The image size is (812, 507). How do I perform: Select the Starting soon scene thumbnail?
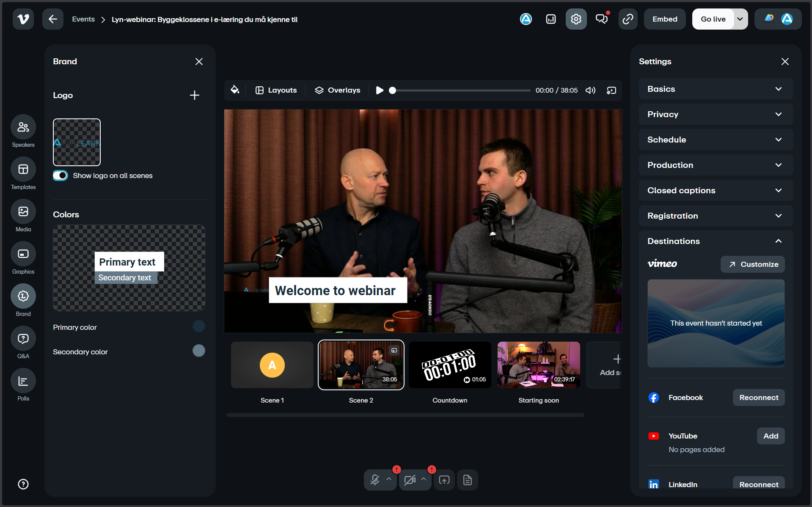coord(539,365)
